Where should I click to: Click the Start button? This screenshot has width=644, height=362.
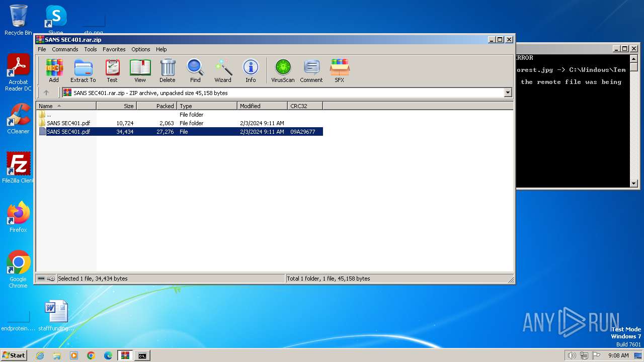coord(14,355)
